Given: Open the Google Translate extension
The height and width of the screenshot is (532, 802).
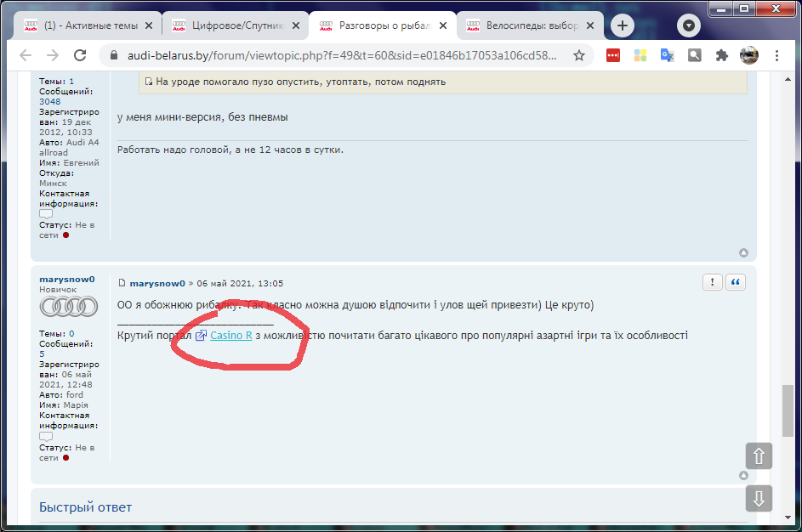Looking at the screenshot, I should 668,55.
